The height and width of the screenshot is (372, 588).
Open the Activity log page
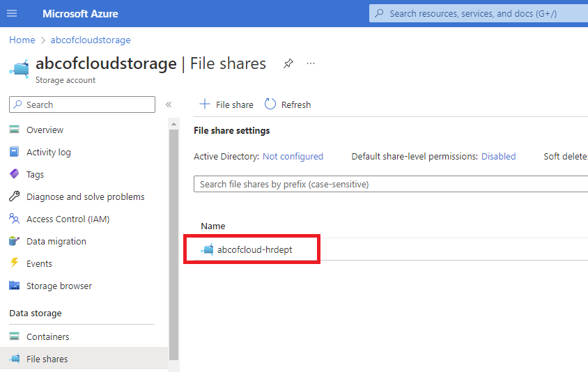pyautogui.click(x=48, y=152)
